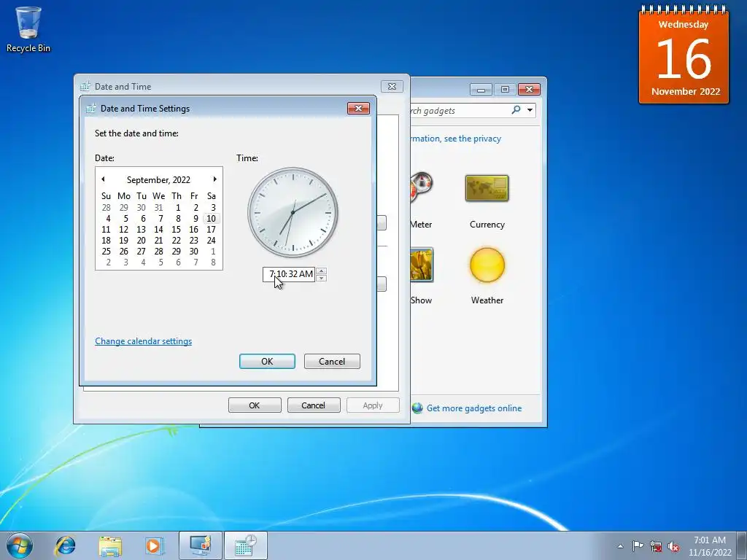
Task: Minimize the gadgets gallery window
Action: point(481,89)
